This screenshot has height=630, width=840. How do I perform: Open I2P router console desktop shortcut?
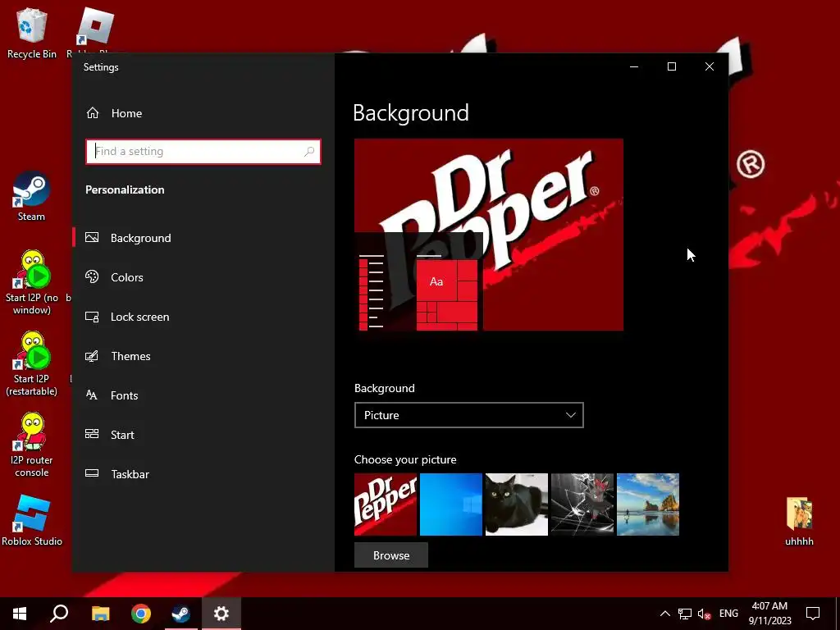(32, 445)
